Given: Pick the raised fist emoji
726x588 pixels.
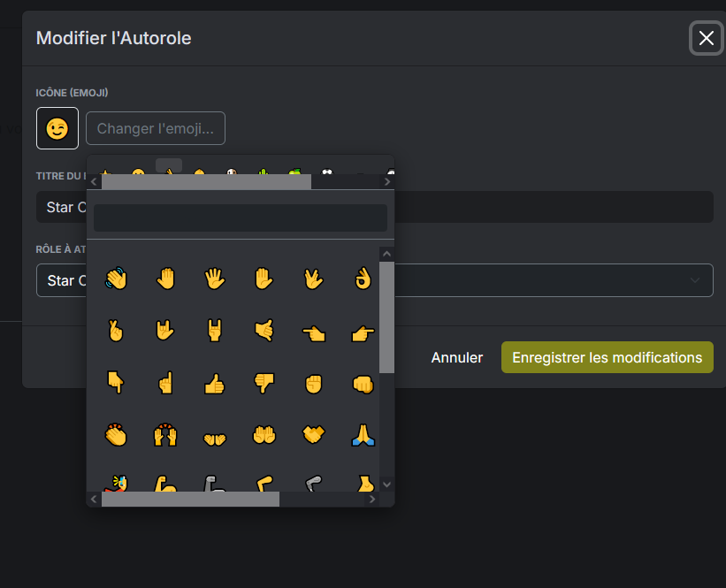Looking at the screenshot, I should 313,384.
